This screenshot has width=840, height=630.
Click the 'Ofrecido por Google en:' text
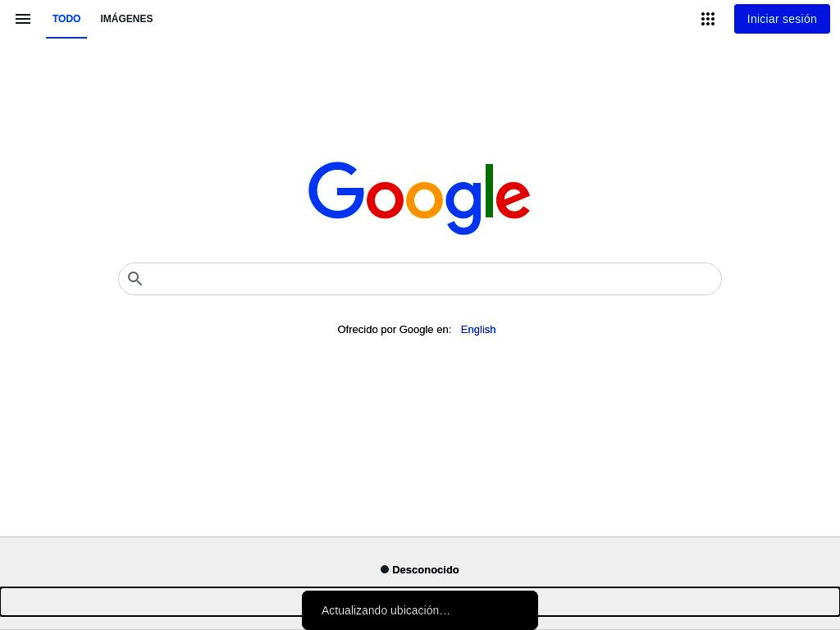point(395,330)
